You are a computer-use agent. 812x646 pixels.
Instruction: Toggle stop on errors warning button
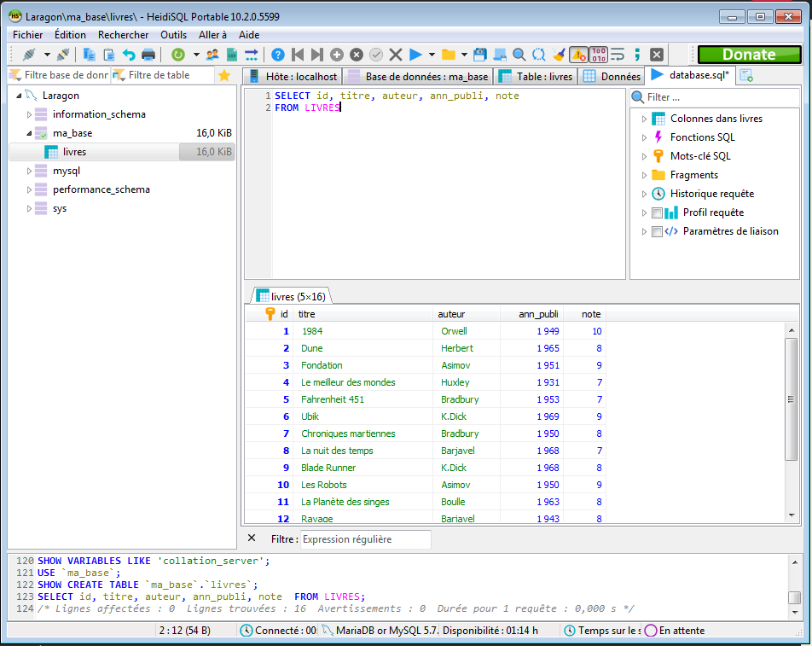coord(578,55)
